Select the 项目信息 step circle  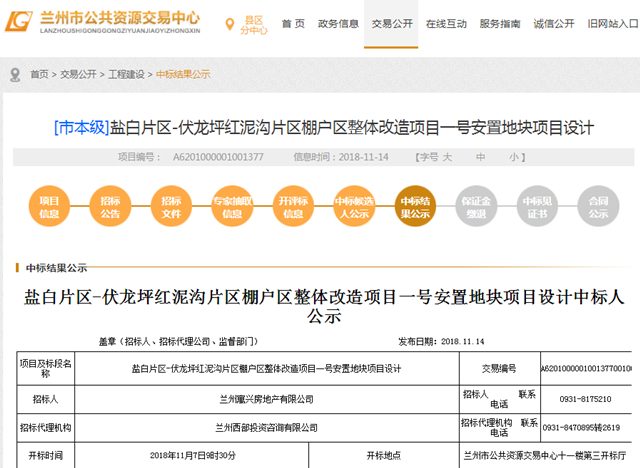(x=49, y=207)
